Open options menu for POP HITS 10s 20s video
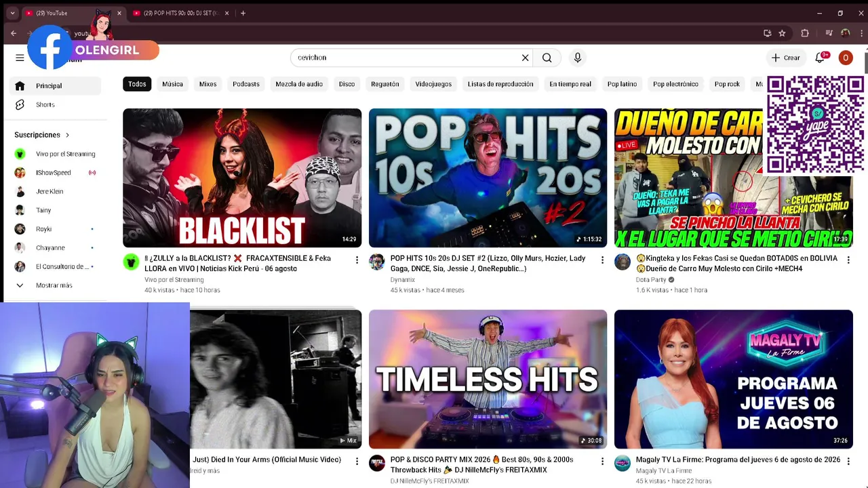 [602, 260]
